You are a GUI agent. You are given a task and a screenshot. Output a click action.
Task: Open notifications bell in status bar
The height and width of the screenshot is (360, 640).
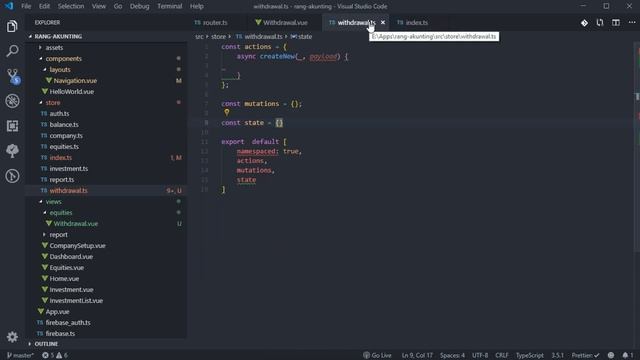[x=627, y=355]
